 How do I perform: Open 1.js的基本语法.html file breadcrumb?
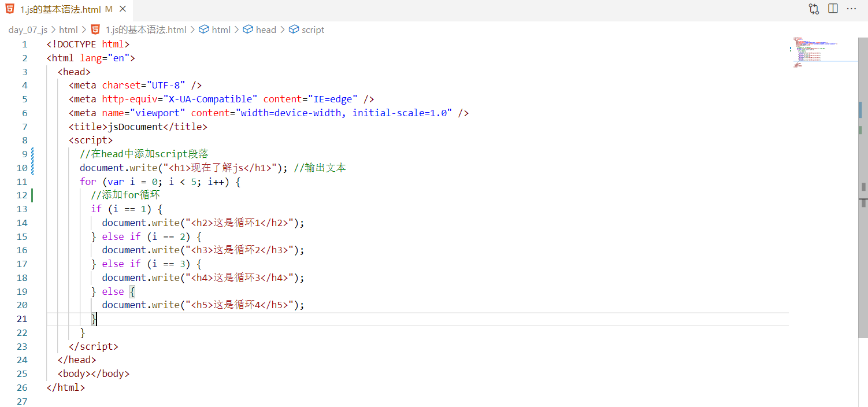[146, 29]
